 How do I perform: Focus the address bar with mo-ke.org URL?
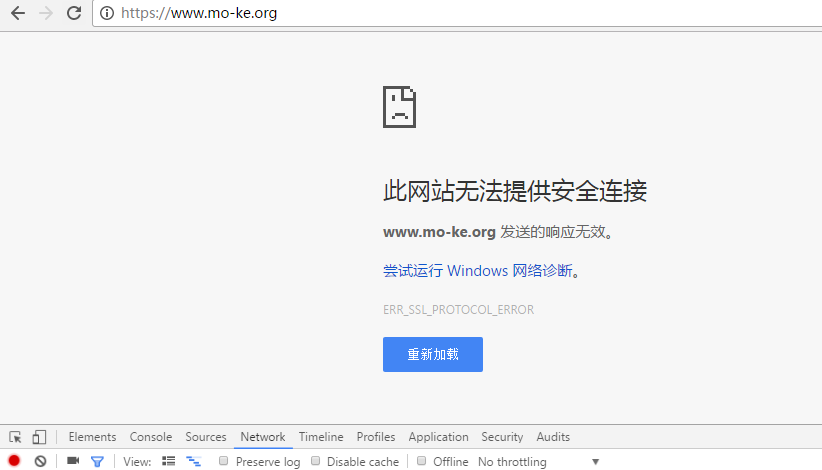click(457, 13)
